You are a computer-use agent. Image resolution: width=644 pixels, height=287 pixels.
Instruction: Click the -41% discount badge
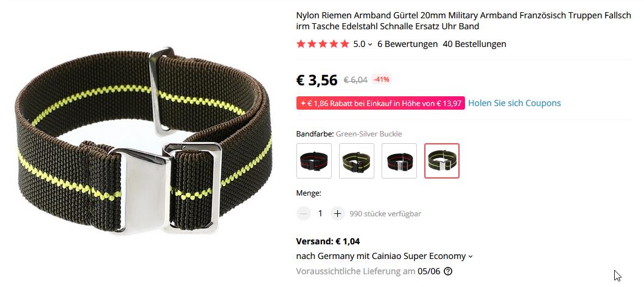point(382,79)
